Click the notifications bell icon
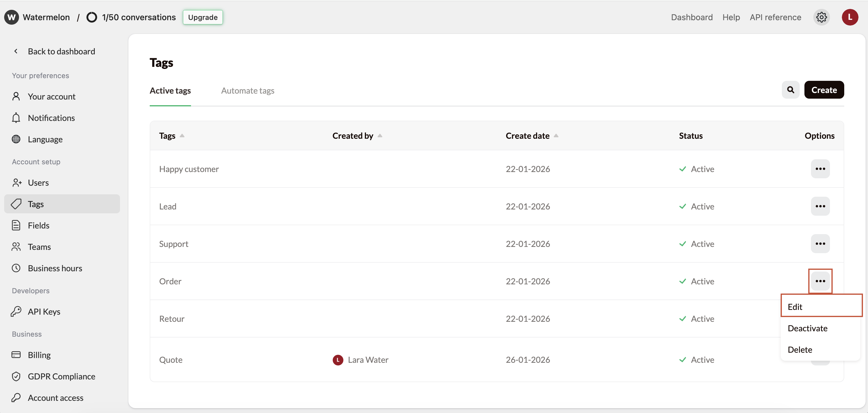868x413 pixels. (x=16, y=118)
